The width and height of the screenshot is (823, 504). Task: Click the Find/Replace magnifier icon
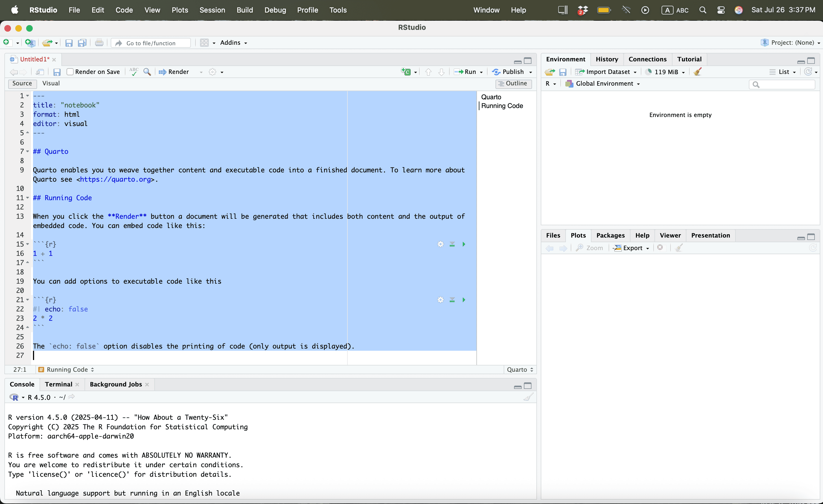pyautogui.click(x=147, y=72)
